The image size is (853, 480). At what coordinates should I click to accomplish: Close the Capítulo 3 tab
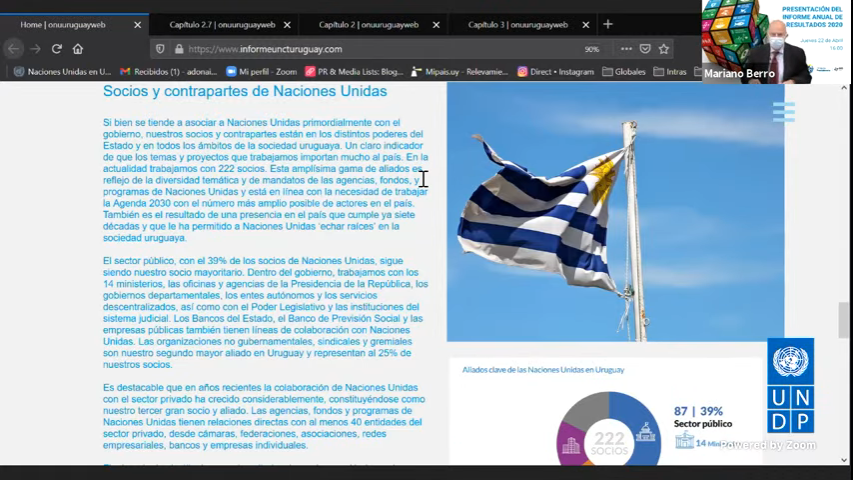[586, 25]
